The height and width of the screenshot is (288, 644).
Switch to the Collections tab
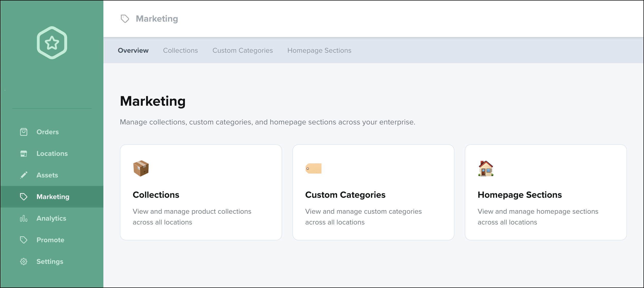click(180, 50)
